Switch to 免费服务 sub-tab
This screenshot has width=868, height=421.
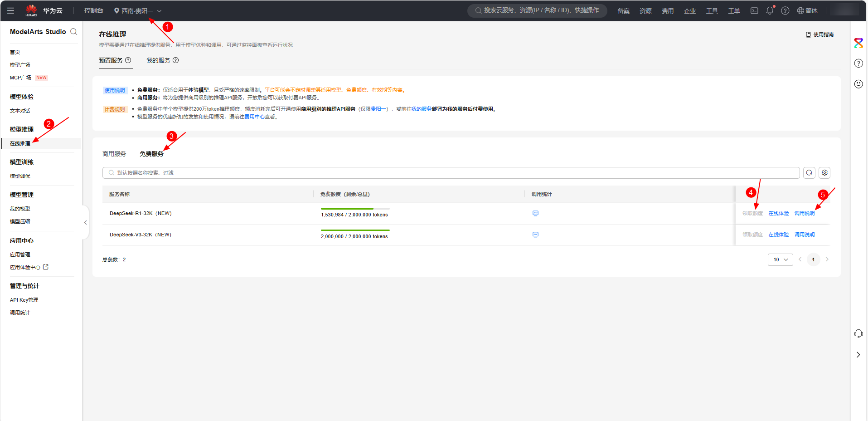click(151, 154)
